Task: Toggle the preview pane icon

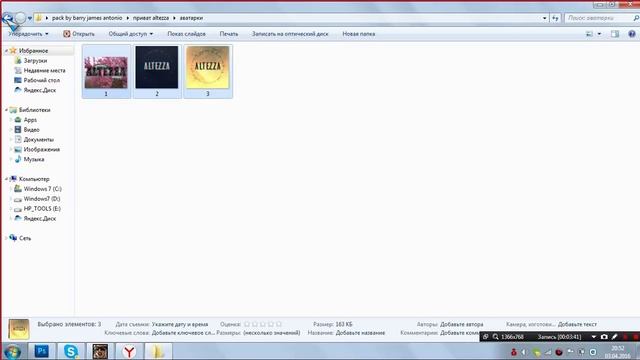Action: tap(615, 34)
